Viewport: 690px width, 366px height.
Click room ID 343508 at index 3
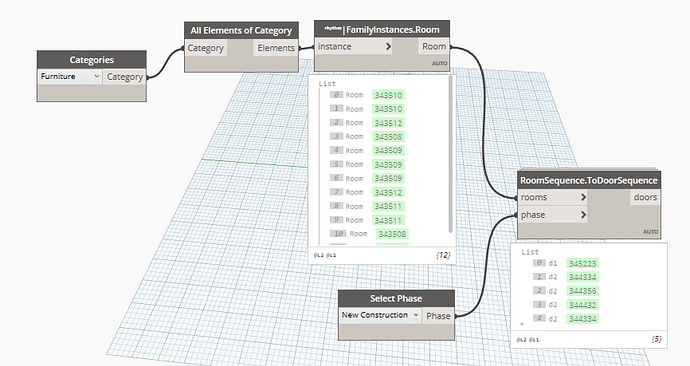pyautogui.click(x=388, y=137)
